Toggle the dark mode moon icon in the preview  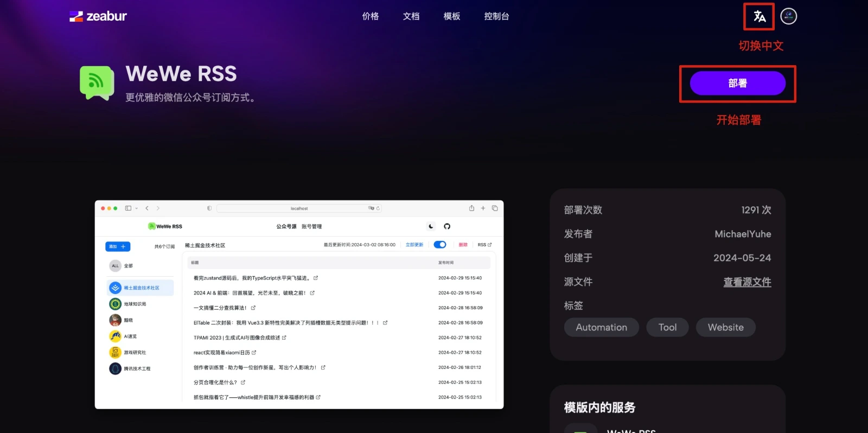click(x=431, y=226)
